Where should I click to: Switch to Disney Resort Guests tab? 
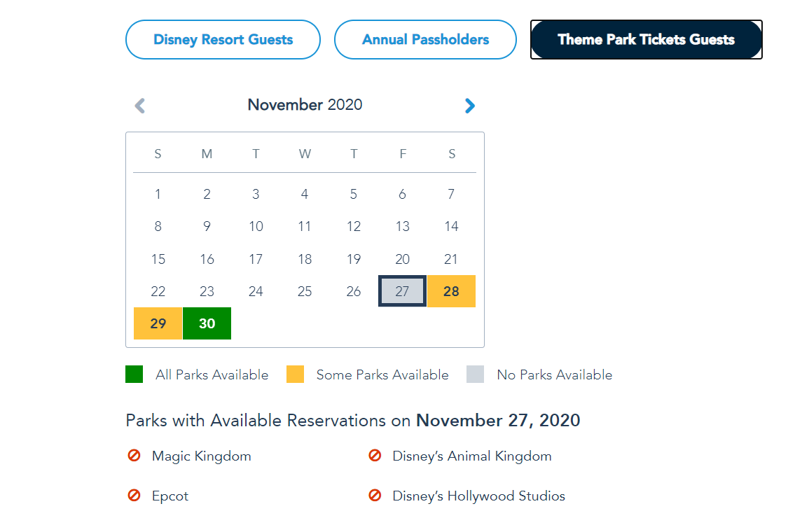[223, 40]
